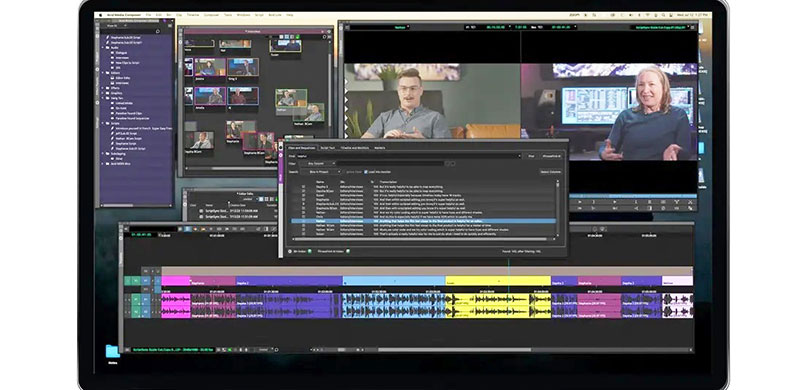Click the yellow Extract/Splice-in segment mode icon

pyautogui.click(x=203, y=229)
